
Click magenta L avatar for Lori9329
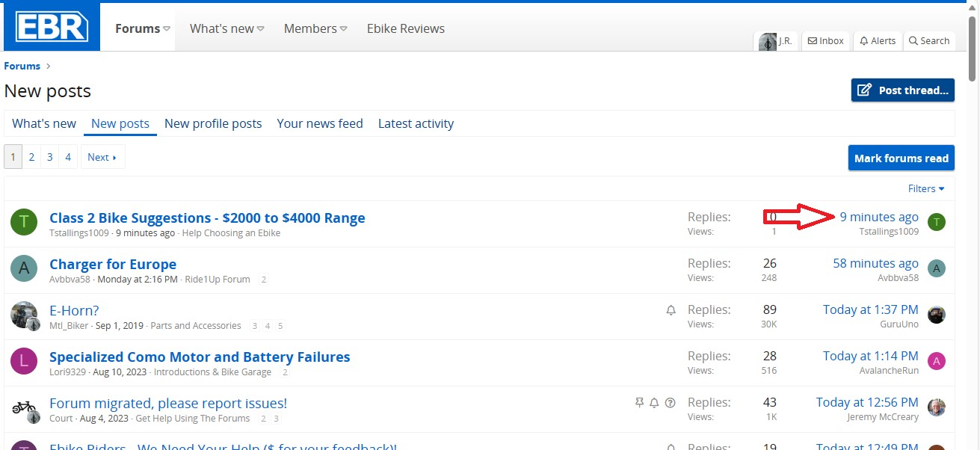click(24, 361)
